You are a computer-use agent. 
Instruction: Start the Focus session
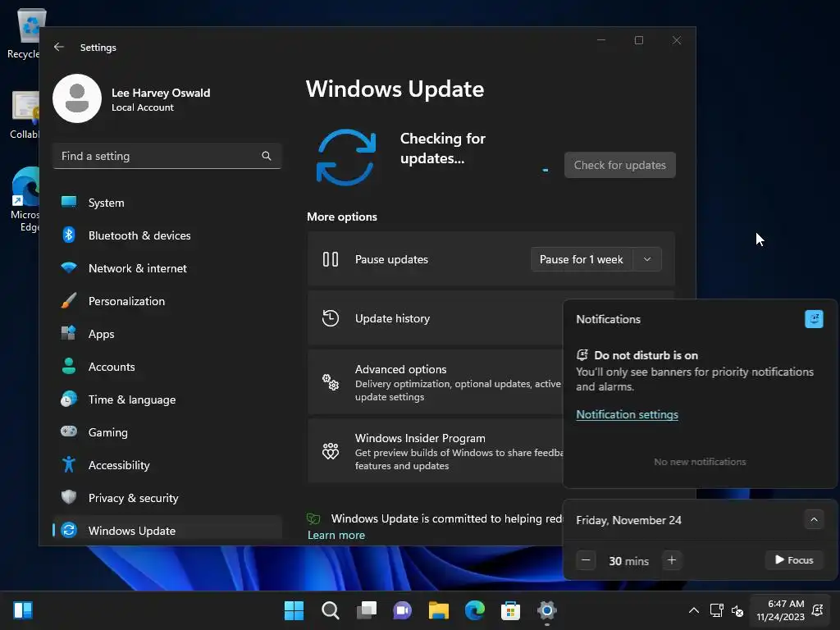pos(794,559)
